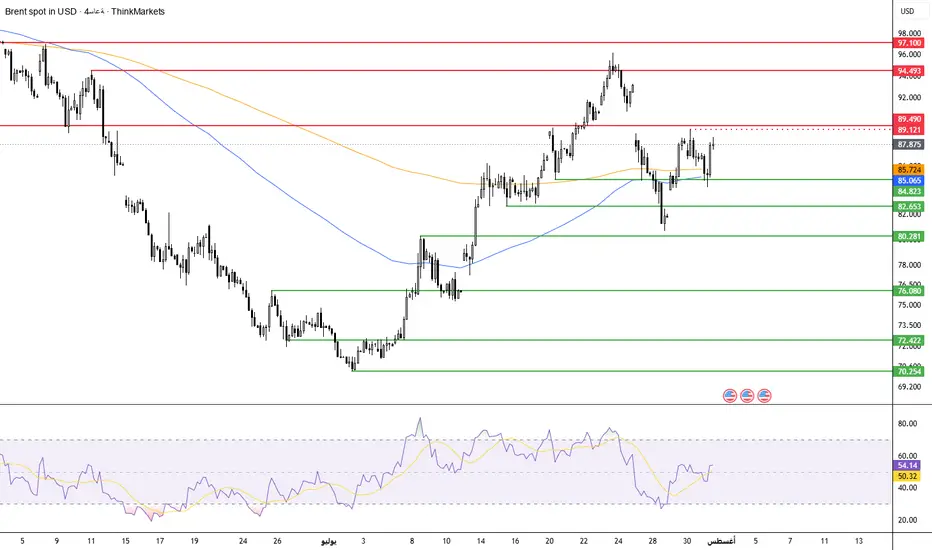
Task: Click the date 26 on the time axis
Action: [x=277, y=541]
